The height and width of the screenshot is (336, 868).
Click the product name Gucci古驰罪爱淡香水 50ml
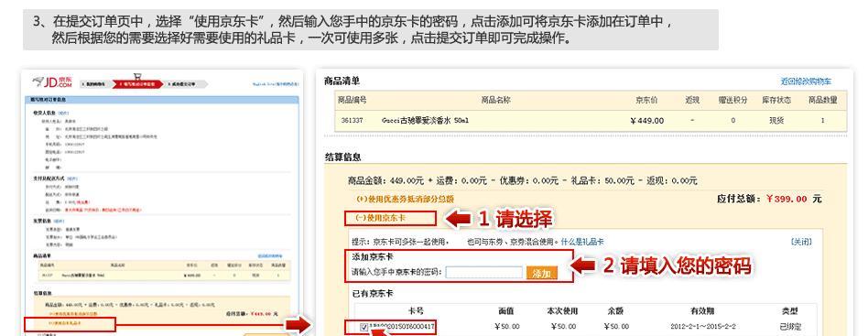pyautogui.click(x=426, y=120)
